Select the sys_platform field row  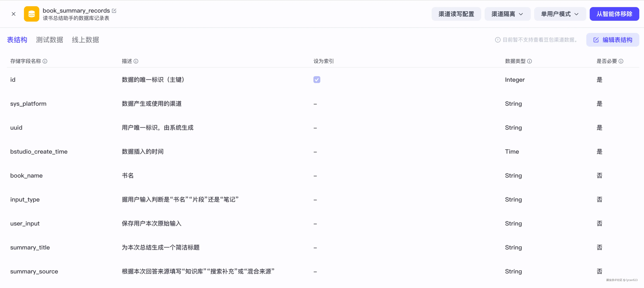28,104
